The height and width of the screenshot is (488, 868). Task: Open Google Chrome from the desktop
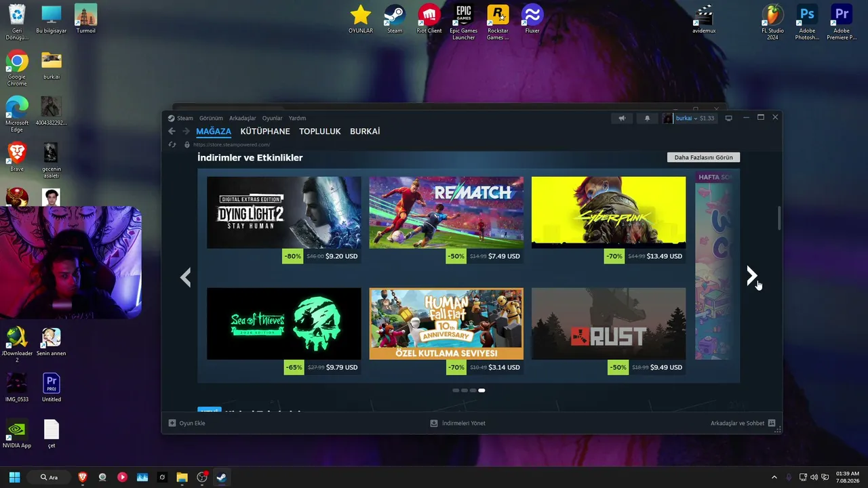17,68
